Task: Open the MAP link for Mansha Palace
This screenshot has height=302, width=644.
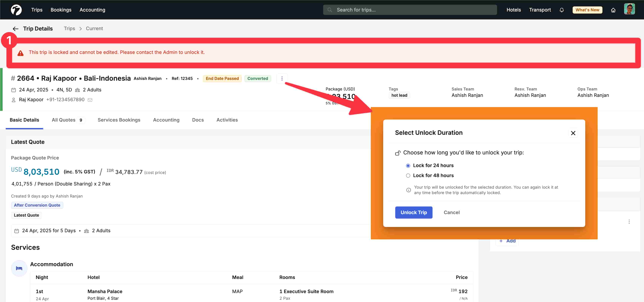Action: [237, 291]
